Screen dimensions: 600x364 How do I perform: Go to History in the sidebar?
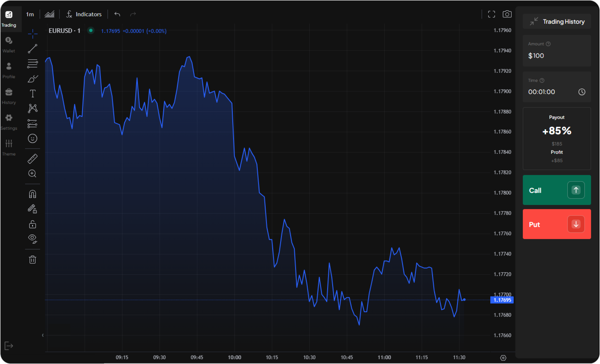pos(9,96)
